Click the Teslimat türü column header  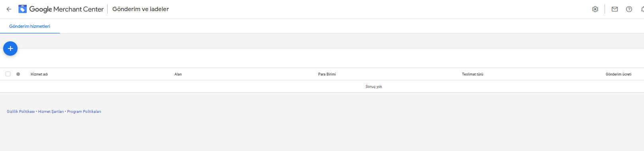(x=472, y=74)
